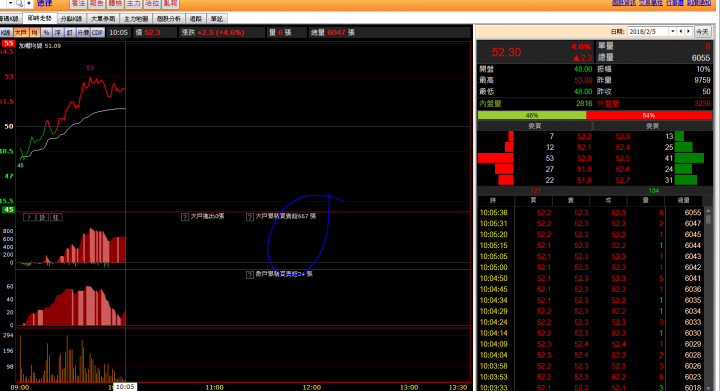Click the 內盤量 2816 value
720x391 pixels.
584,104
